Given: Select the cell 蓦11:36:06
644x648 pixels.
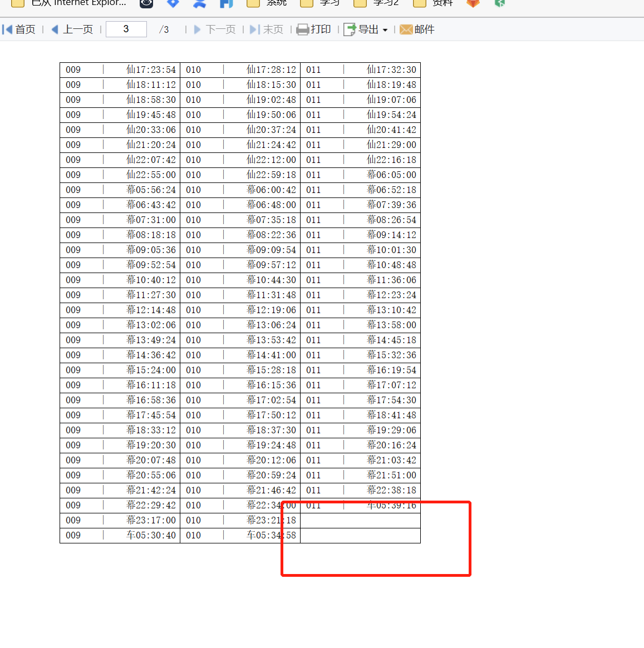Looking at the screenshot, I should (391, 280).
